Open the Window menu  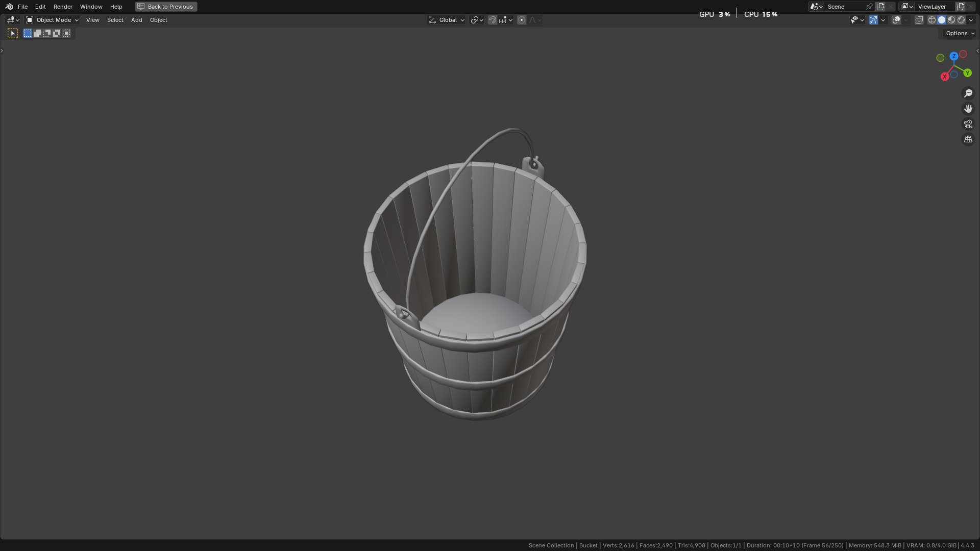tap(91, 7)
